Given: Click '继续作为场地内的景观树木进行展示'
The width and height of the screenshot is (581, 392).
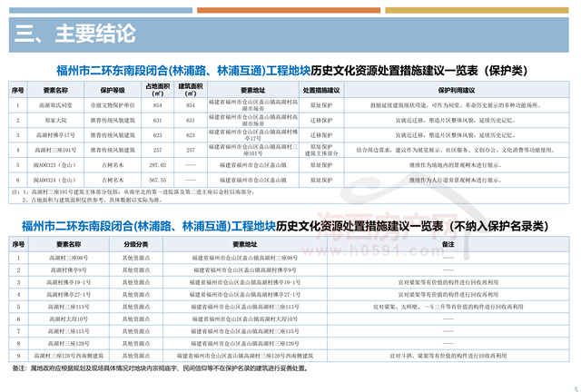Looking at the screenshot, I should tap(456, 165).
